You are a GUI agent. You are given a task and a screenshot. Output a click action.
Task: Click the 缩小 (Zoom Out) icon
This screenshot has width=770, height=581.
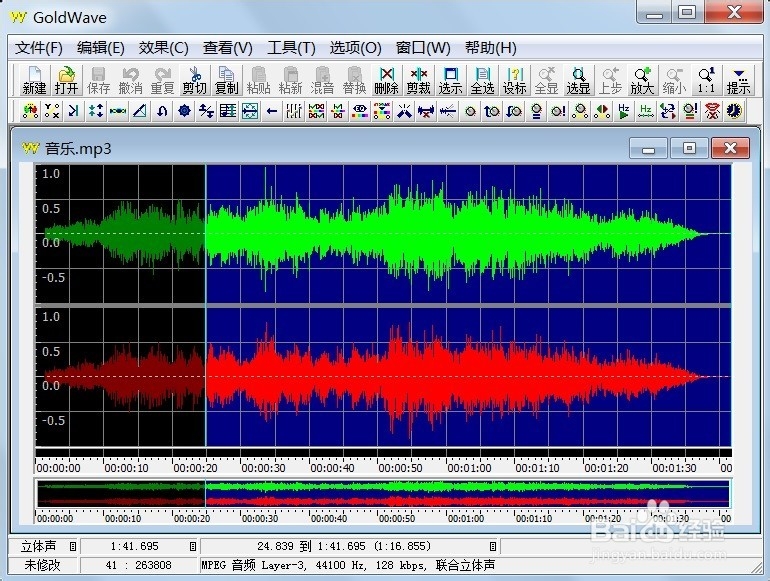674,80
